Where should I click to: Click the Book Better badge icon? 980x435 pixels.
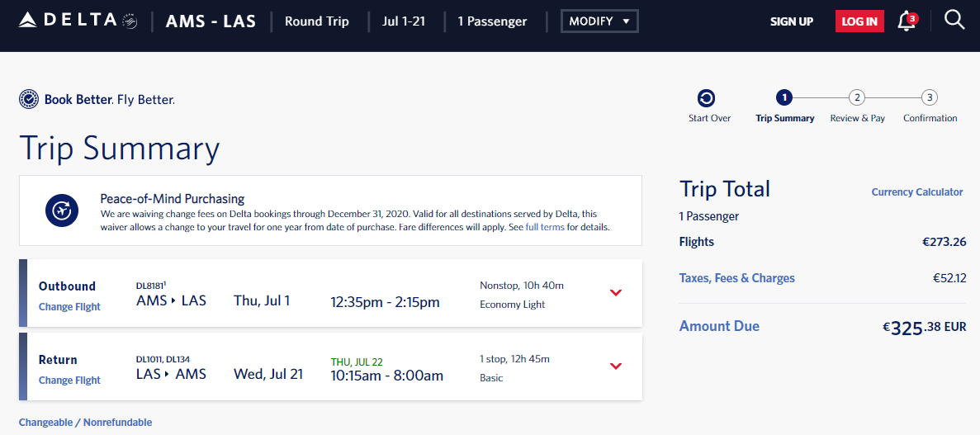(x=29, y=100)
